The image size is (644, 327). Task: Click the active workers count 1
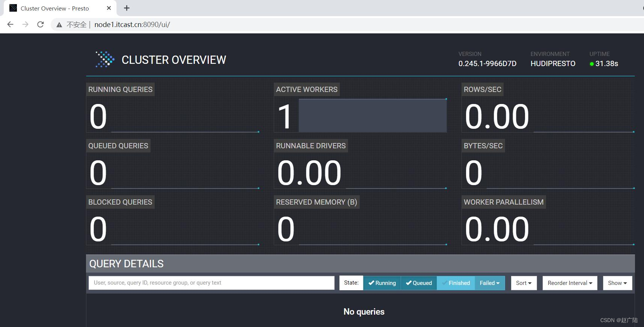click(285, 117)
